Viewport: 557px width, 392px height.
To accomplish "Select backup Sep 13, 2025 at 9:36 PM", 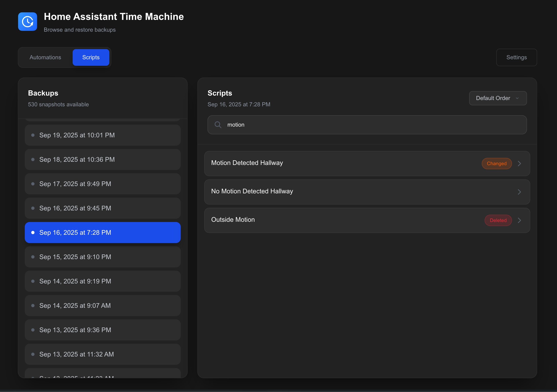I will pyautogui.click(x=103, y=330).
